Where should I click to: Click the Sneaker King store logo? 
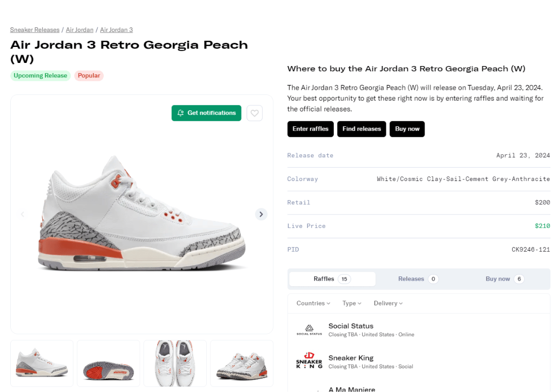point(309,361)
